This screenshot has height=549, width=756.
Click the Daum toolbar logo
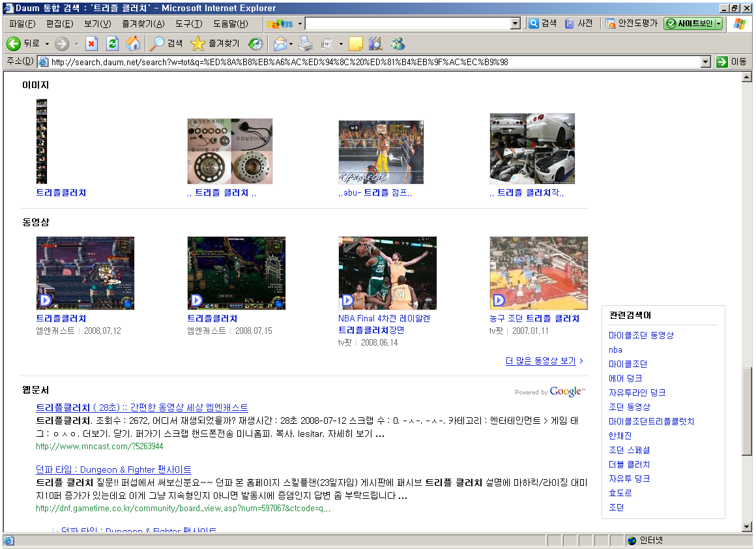coord(280,23)
